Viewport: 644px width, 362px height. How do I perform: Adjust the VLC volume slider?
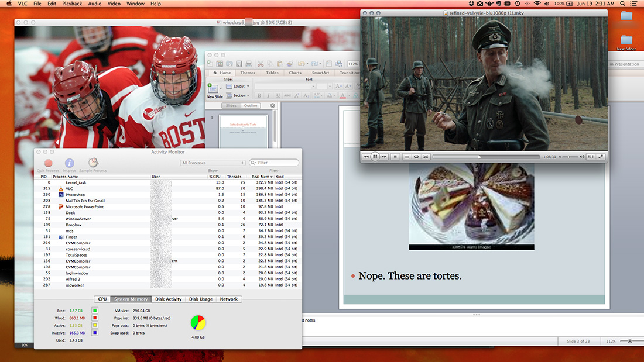click(570, 157)
